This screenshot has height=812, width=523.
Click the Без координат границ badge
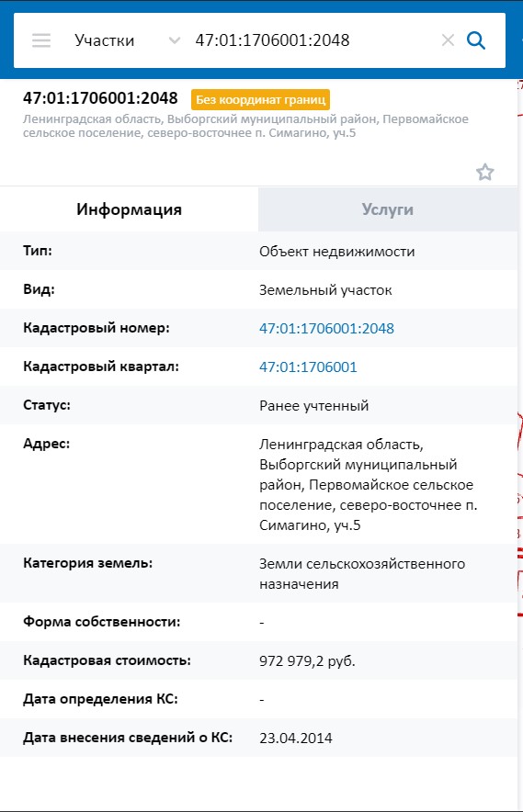(x=260, y=99)
